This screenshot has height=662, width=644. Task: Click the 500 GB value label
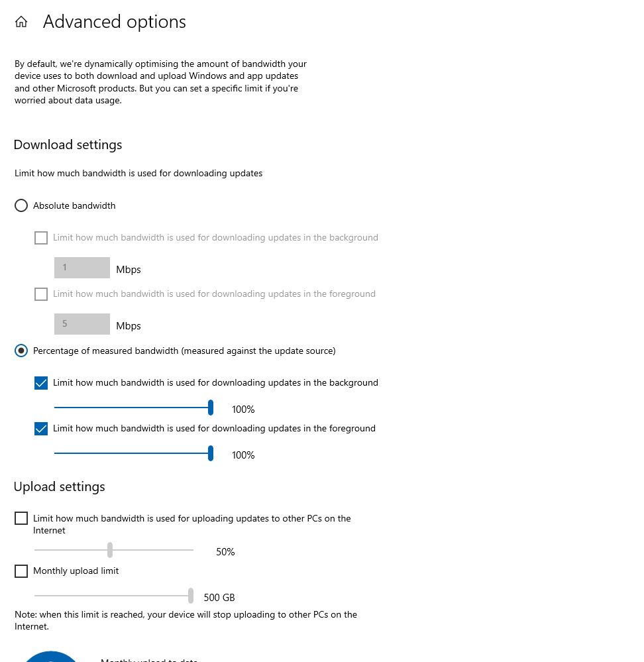click(x=219, y=597)
